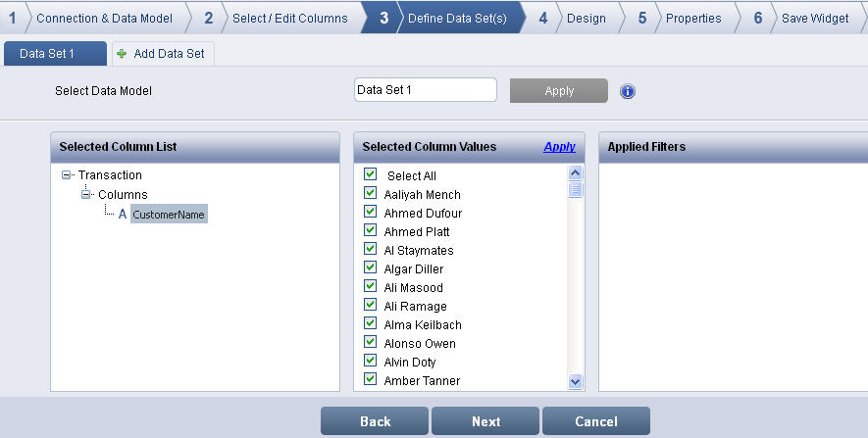The height and width of the screenshot is (438, 868).
Task: Click the text-type icon beside CustomerName
Action: [123, 215]
